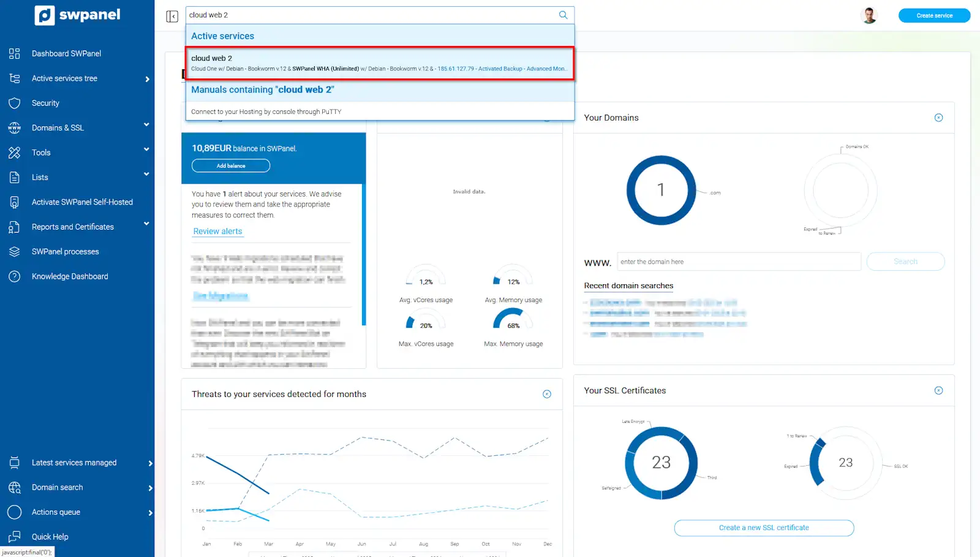Click the Security shield icon

[15, 103]
